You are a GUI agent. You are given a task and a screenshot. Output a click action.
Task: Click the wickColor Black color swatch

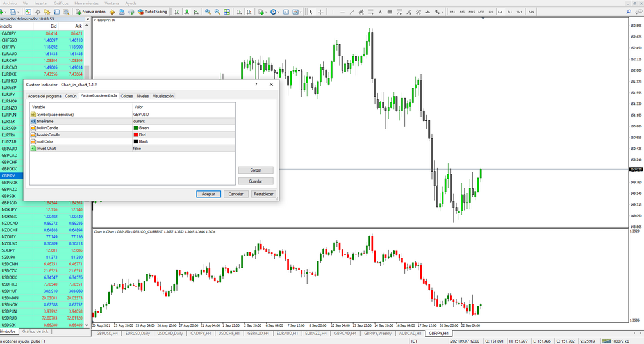tap(136, 142)
